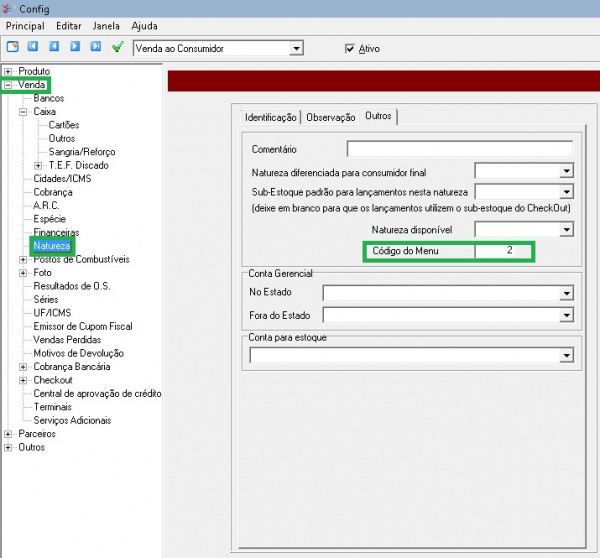The image size is (600, 558).
Task: Switch to the Identificação tab
Action: pos(271,118)
